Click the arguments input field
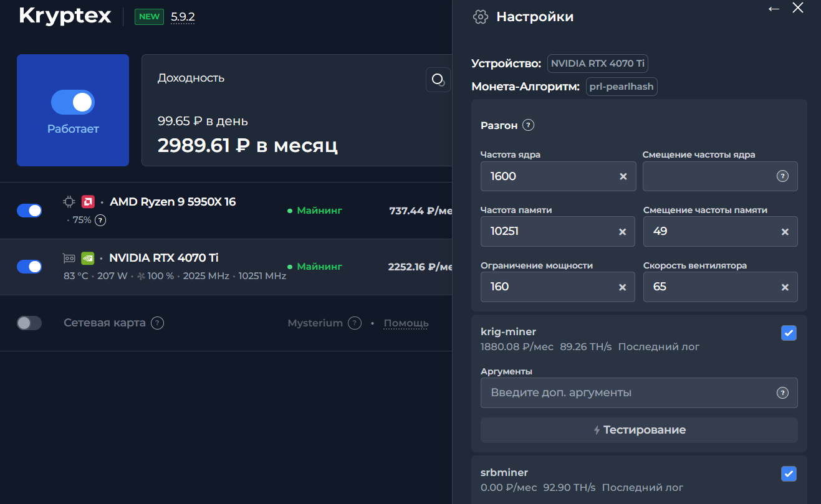This screenshot has width=821, height=504. point(639,392)
